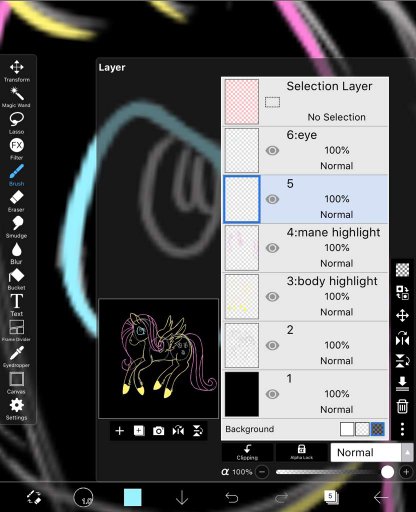
Task: Open the FX Filter tool
Action: pos(16,149)
